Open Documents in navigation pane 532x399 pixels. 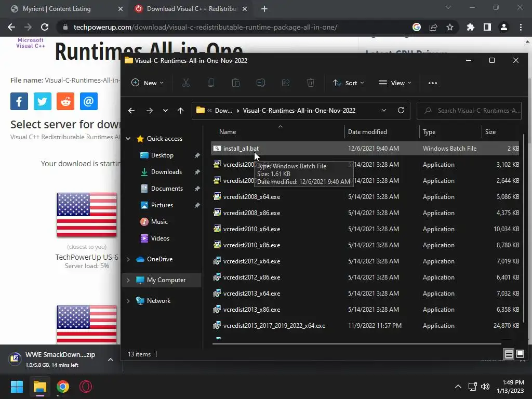click(x=167, y=188)
